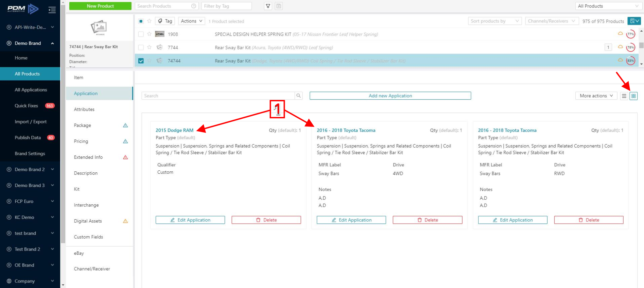Viewport: 644px width, 288px height.
Task: Open the eBay tab
Action: (99, 253)
